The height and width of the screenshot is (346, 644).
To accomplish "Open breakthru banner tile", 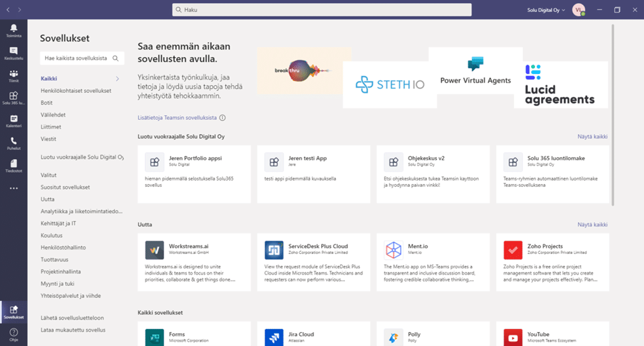I will 304,71.
